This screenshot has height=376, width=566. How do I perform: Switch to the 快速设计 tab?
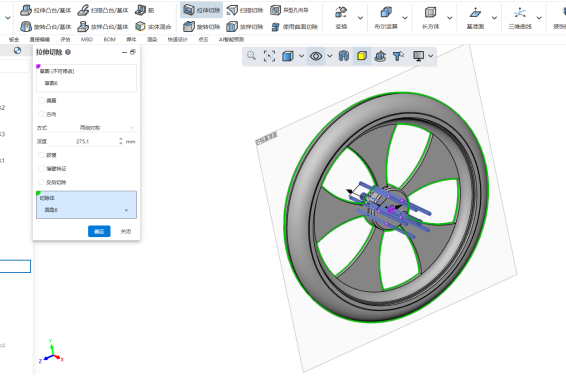click(178, 39)
